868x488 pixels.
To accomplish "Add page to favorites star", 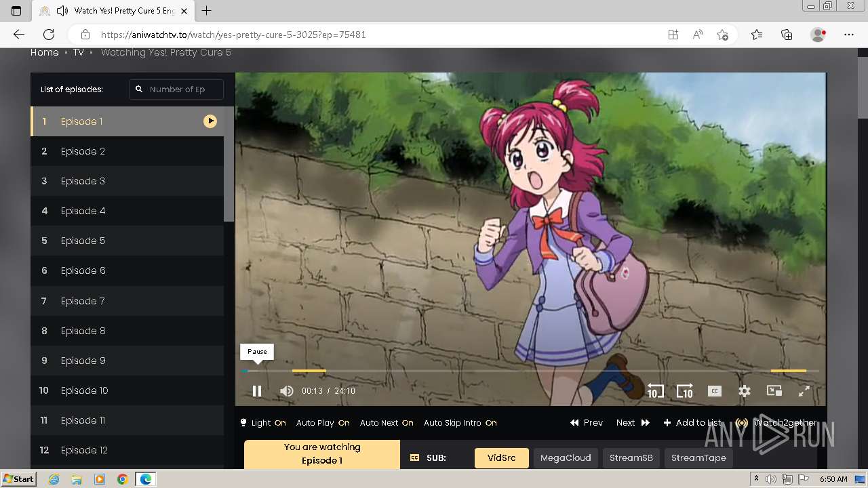I will point(723,35).
